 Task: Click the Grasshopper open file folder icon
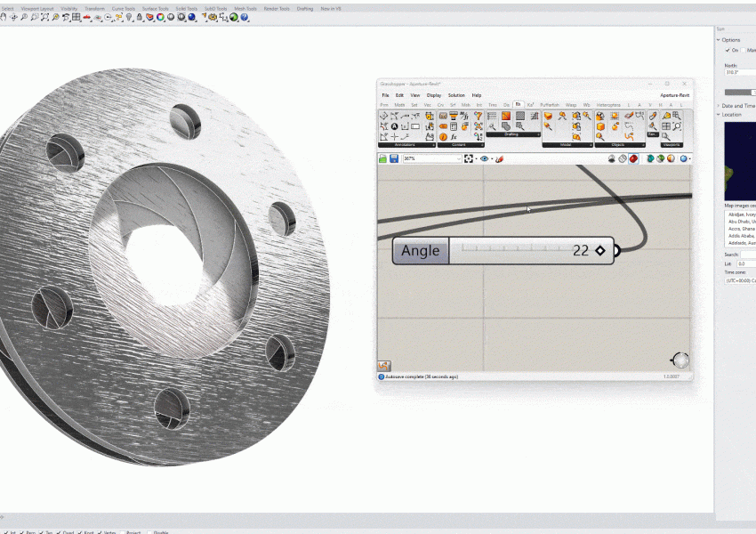click(x=383, y=158)
